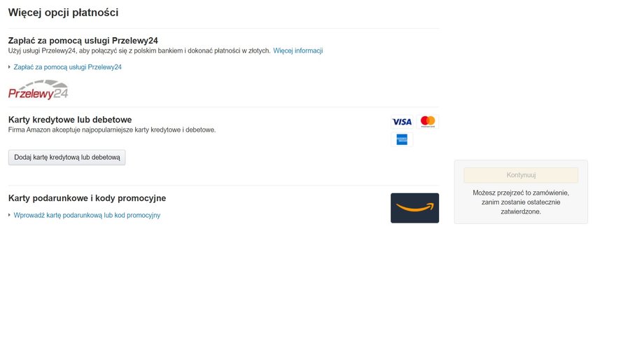Viewport: 644px width, 362px height.
Task: Open Wprowadź kartę podarunkową lub kod promocyjny link
Action: pos(87,216)
